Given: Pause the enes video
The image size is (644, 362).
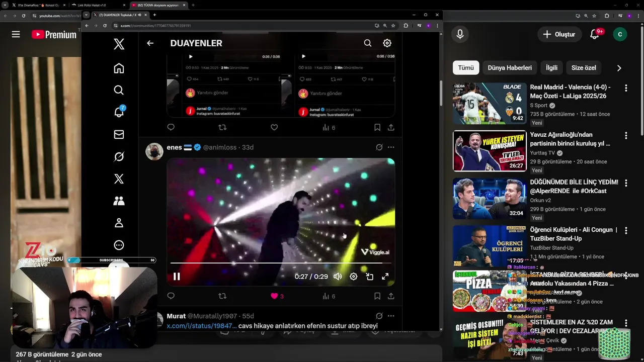Looking at the screenshot, I should point(177,276).
